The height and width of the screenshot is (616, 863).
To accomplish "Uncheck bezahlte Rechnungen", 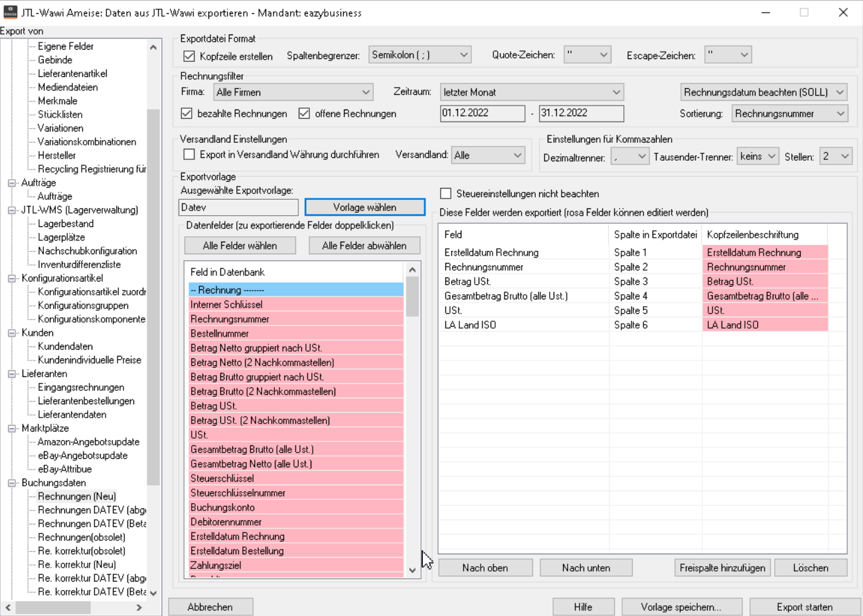I will (x=187, y=114).
